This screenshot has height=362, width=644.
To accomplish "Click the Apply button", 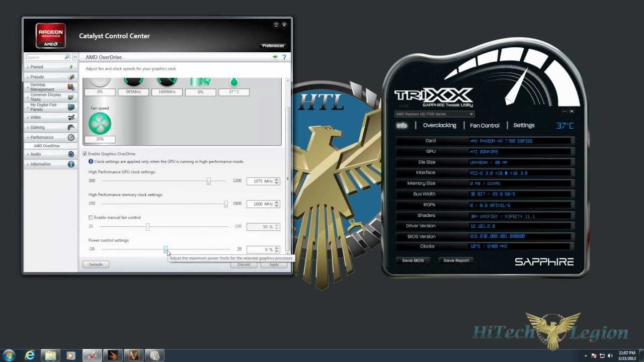I will pyautogui.click(x=274, y=264).
